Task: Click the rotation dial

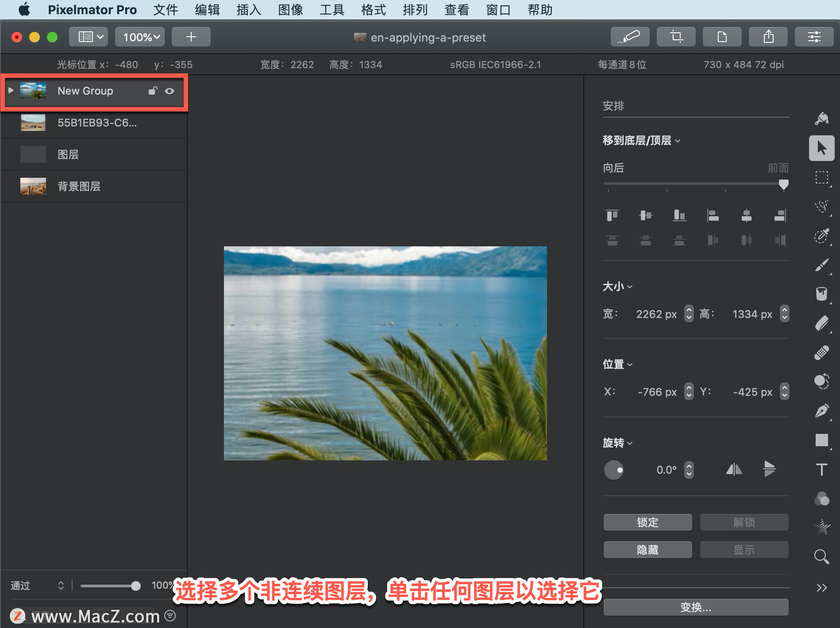Action: click(613, 470)
